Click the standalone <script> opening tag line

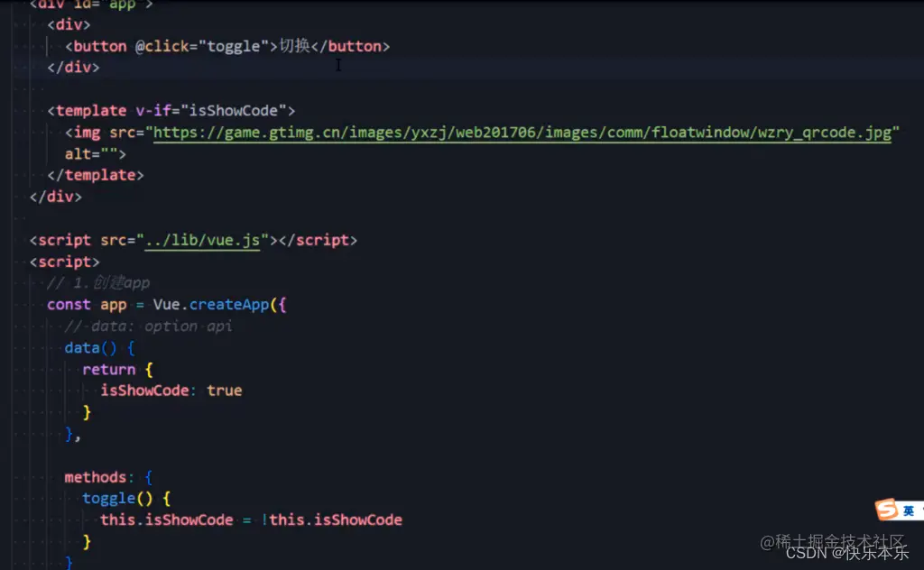65,262
